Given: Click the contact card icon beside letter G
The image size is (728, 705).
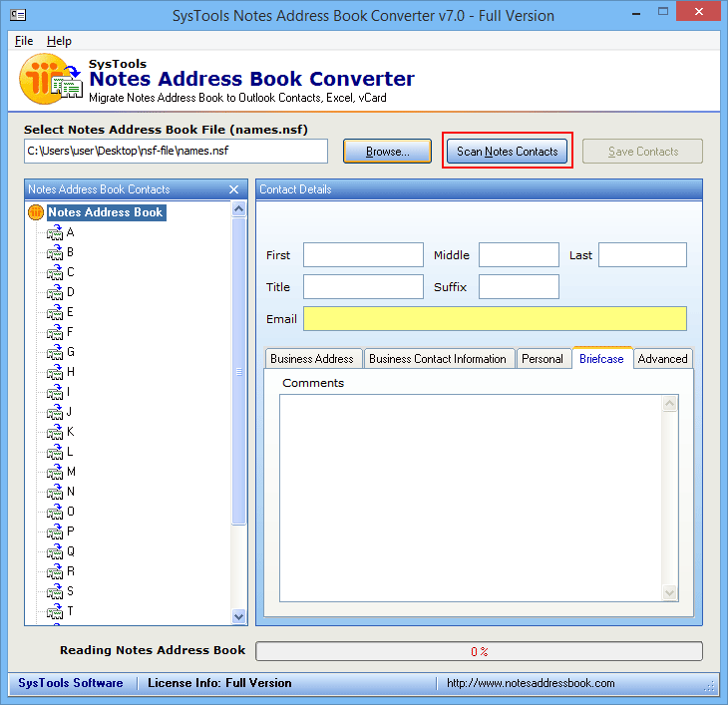Looking at the screenshot, I should pyautogui.click(x=55, y=352).
